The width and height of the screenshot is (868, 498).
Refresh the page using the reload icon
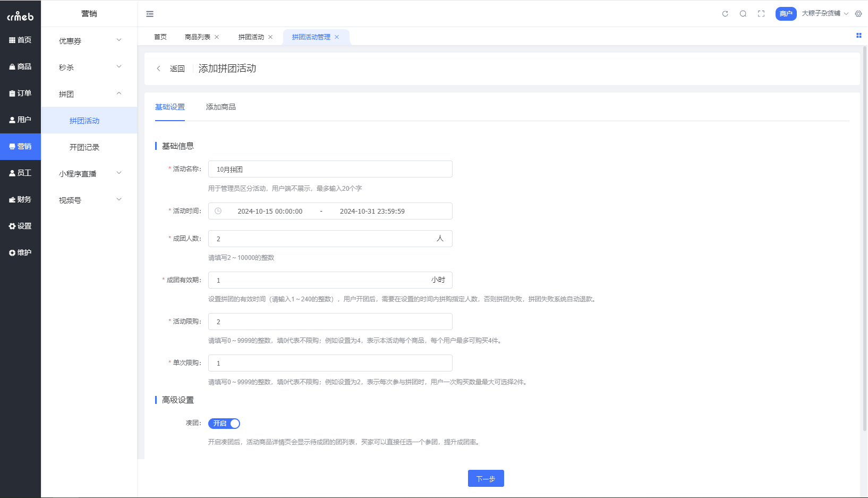tap(725, 13)
